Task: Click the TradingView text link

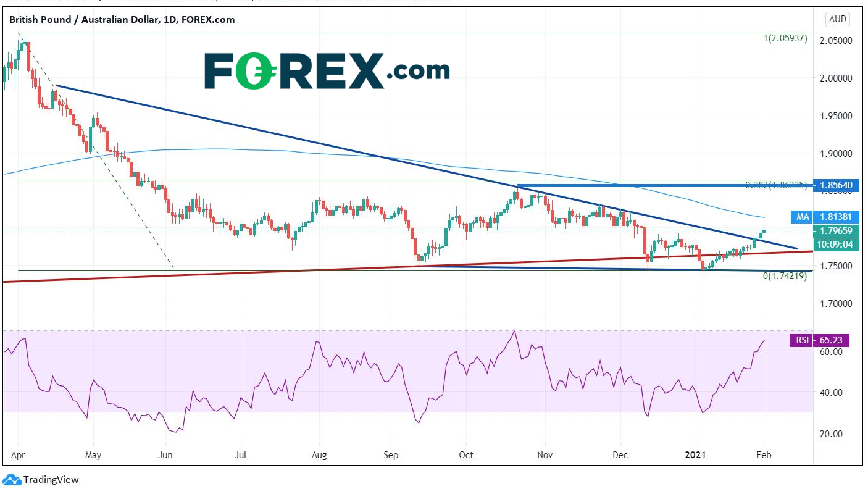Action: click(51, 480)
